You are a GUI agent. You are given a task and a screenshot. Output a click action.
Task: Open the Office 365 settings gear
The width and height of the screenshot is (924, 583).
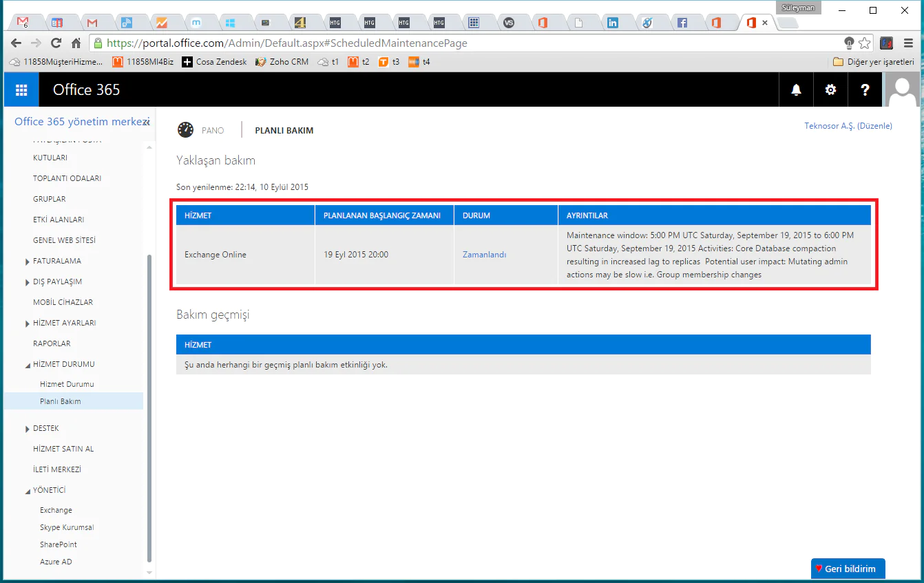[830, 89]
